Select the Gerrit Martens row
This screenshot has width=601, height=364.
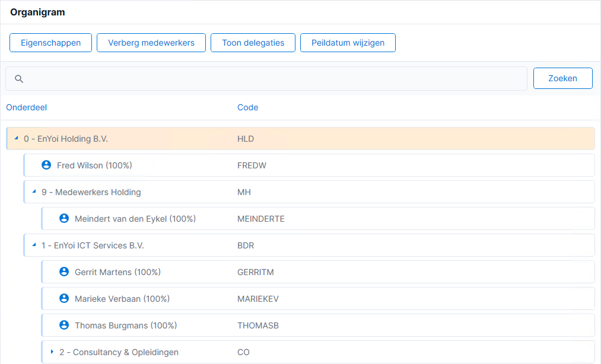click(x=318, y=272)
